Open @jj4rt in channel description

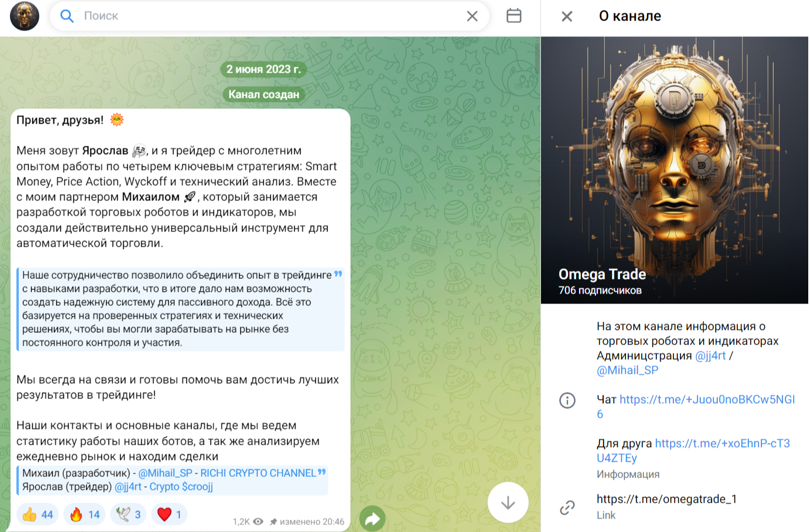point(710,356)
